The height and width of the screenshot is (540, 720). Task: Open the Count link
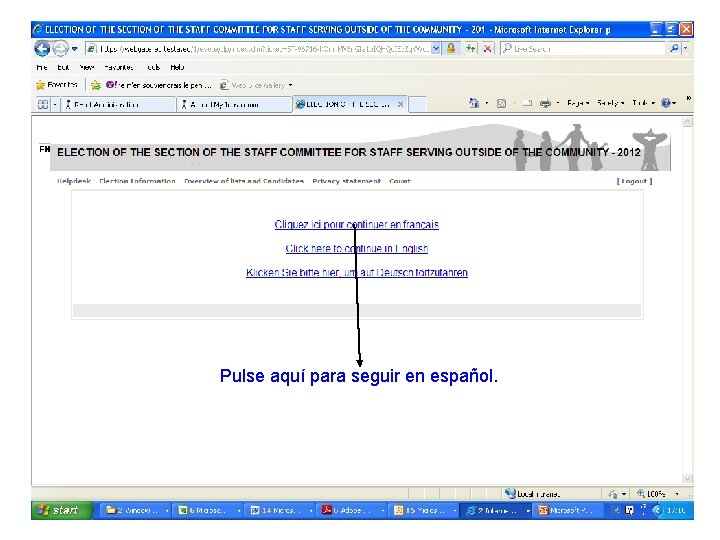coord(400,181)
